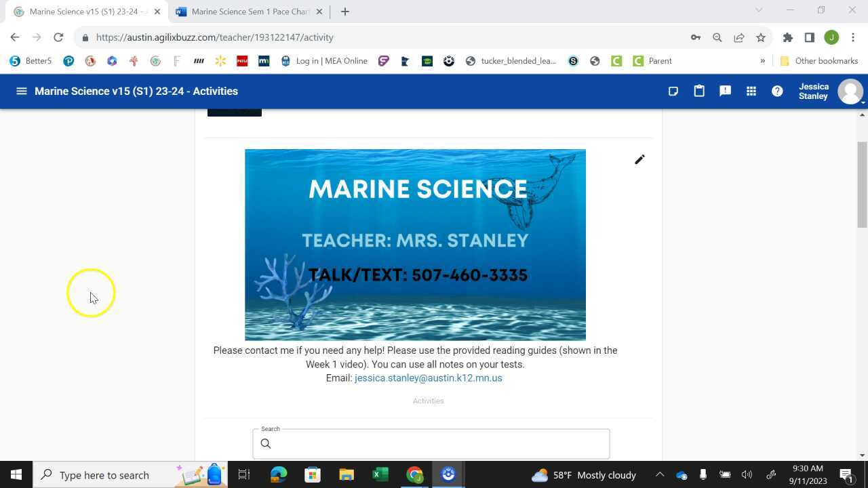Email jessica.stanley@austin.k12.mn.us link
The height and width of the screenshot is (488, 868).
pyautogui.click(x=428, y=378)
